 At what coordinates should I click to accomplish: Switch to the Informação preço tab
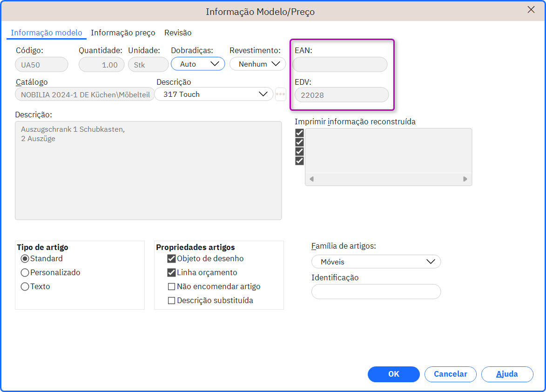(123, 33)
